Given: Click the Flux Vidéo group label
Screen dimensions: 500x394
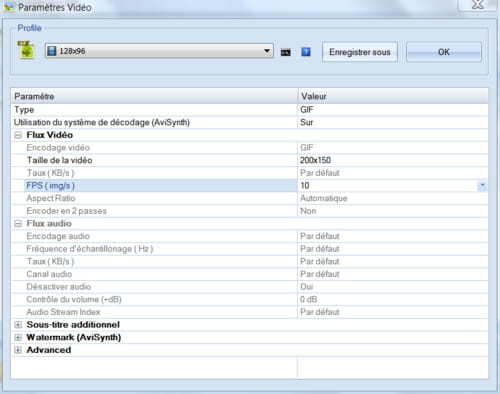Looking at the screenshot, I should click(50, 135).
